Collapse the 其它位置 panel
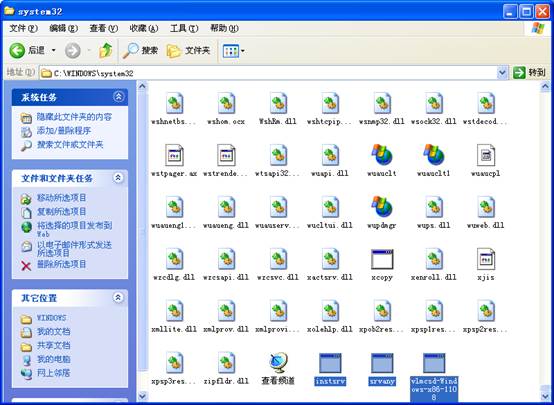 pyautogui.click(x=118, y=298)
